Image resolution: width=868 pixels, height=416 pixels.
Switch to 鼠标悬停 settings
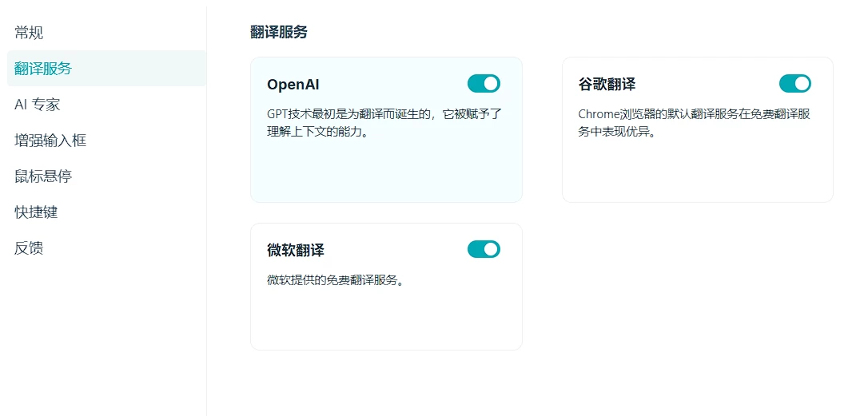point(43,176)
